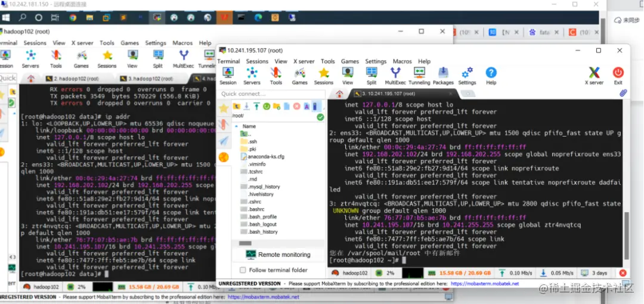Create new folder in SFTP browser
This screenshot has width=644, height=304.
point(277,106)
